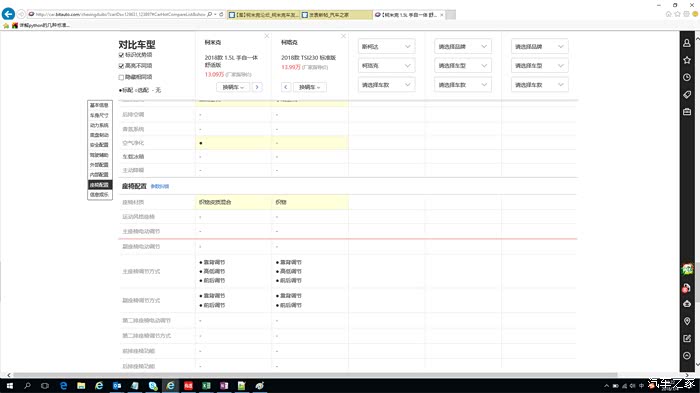The width and height of the screenshot is (700, 393).
Task: Click blue link beside 座椅配置 heading
Action: [160, 187]
